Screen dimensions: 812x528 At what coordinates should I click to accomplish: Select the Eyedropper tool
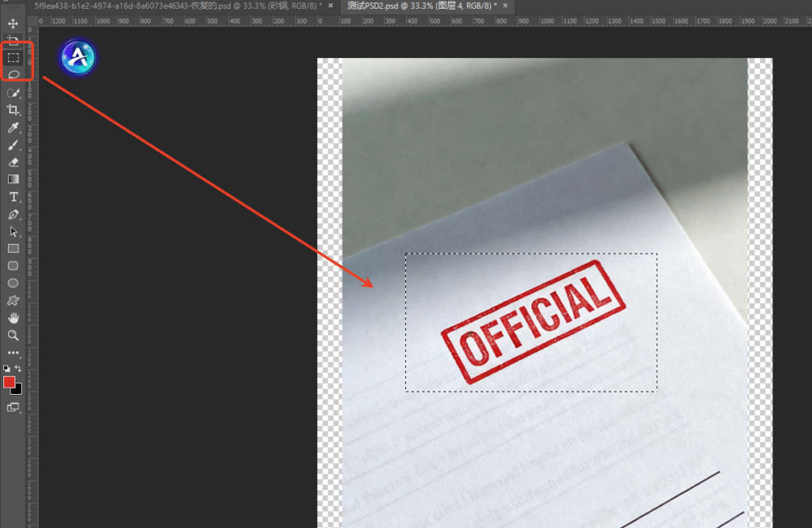[13, 128]
